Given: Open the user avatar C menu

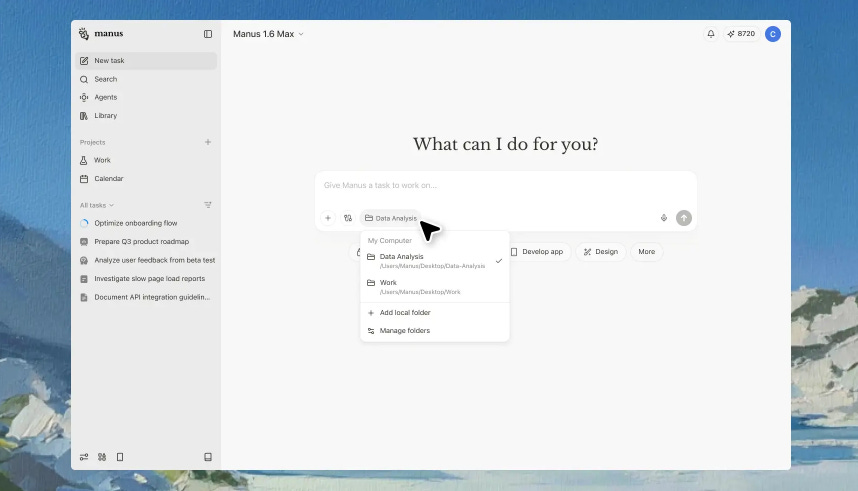Looking at the screenshot, I should [773, 34].
